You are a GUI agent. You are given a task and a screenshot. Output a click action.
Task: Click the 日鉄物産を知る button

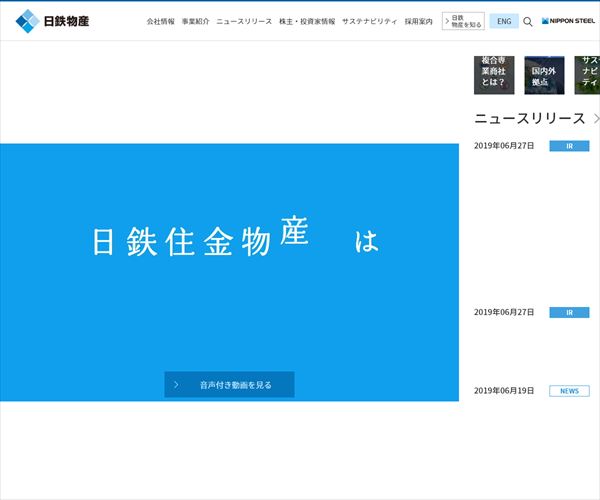tap(463, 21)
